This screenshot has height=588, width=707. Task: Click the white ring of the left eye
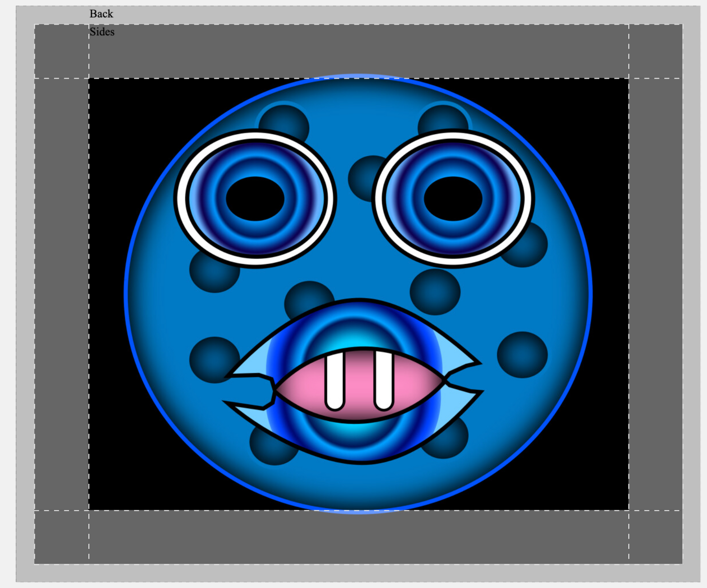point(182,199)
